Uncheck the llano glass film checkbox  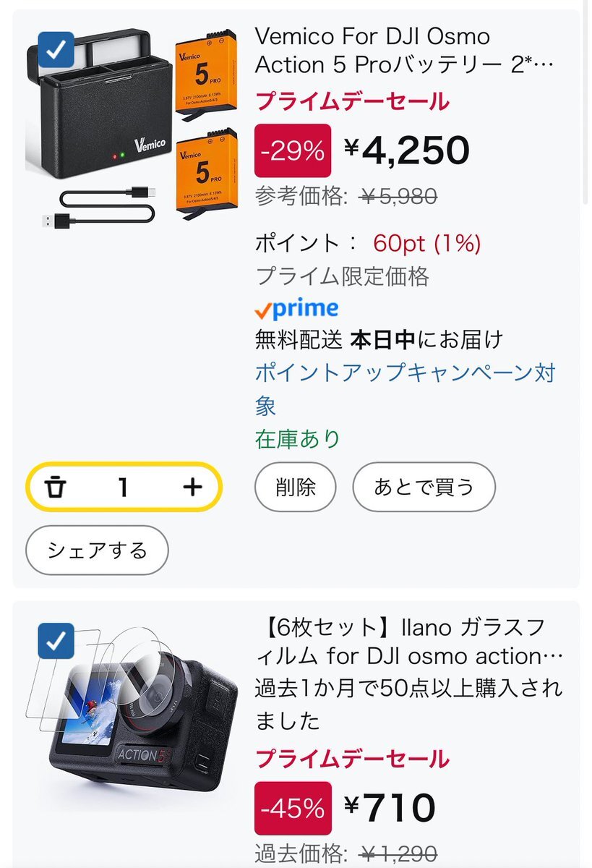(56, 641)
